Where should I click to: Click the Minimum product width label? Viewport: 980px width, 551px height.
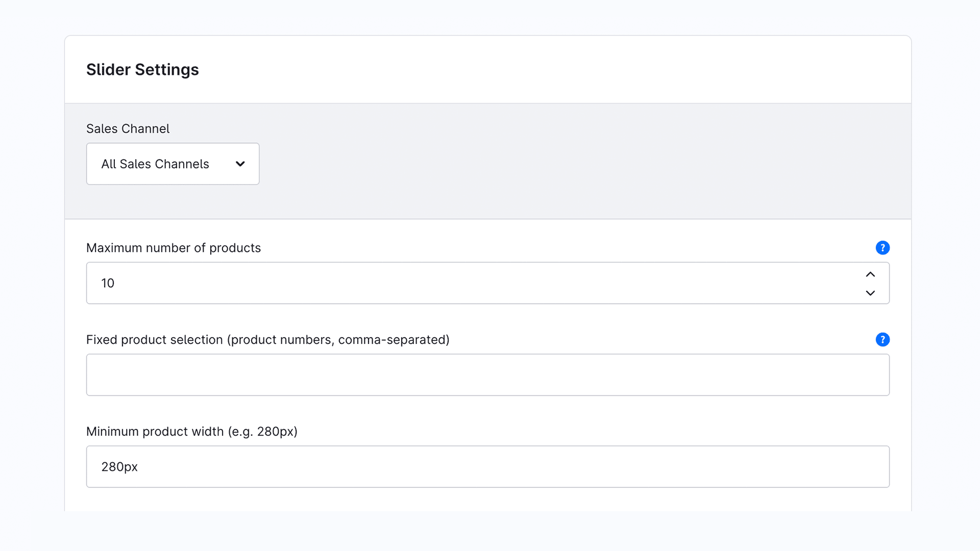point(191,432)
